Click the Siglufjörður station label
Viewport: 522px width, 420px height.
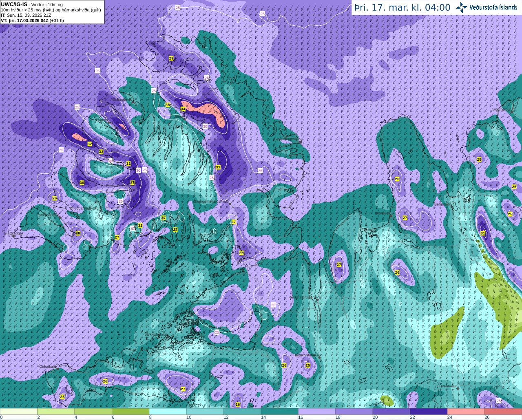pos(501,109)
